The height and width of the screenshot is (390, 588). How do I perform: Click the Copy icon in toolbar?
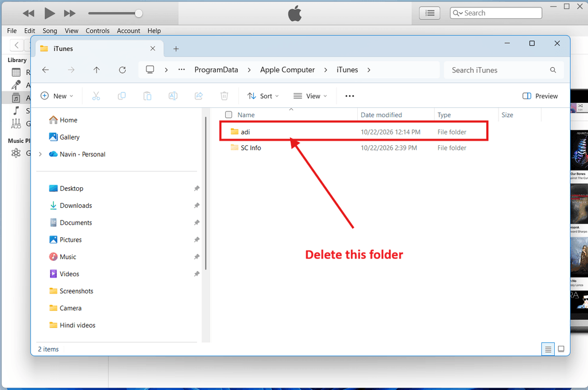pos(122,96)
